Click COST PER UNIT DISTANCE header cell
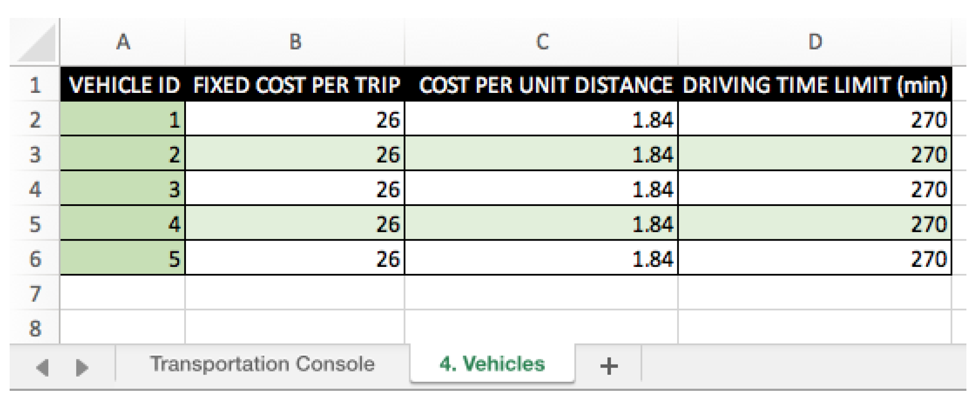Image resolution: width=980 pixels, height=404 pixels. point(542,85)
